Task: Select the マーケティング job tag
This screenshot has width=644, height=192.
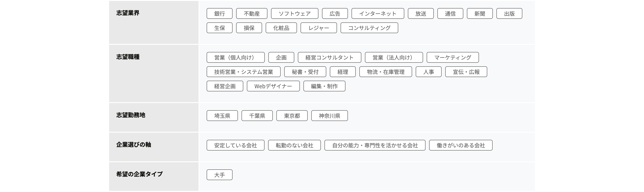Action: click(453, 57)
